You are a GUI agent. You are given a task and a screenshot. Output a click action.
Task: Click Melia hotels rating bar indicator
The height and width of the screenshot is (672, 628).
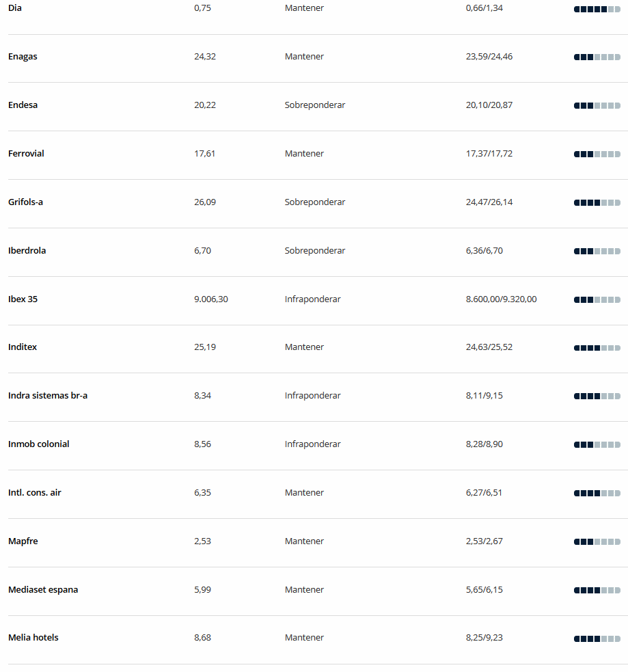pyautogui.click(x=597, y=639)
